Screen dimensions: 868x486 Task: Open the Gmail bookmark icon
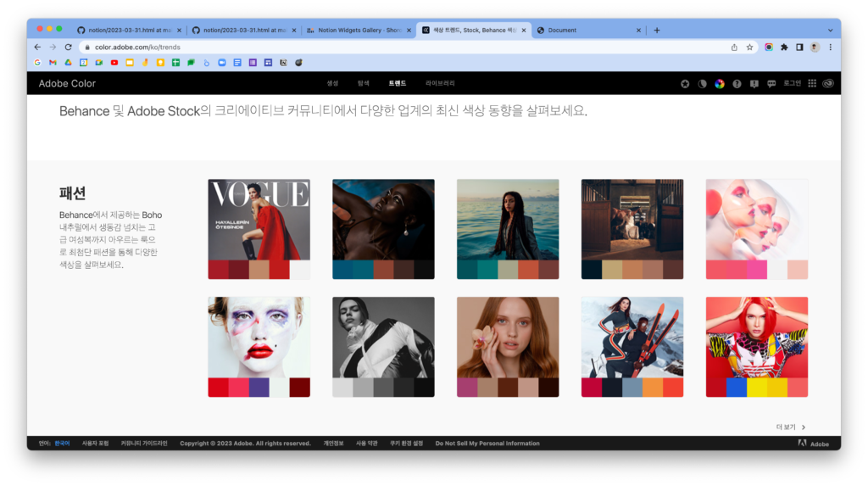point(53,63)
